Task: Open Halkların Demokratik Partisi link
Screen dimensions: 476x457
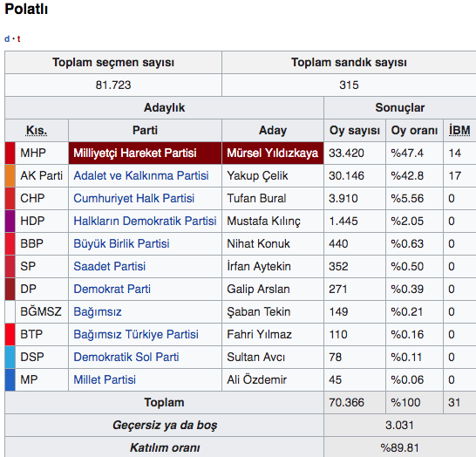Action: (x=145, y=221)
